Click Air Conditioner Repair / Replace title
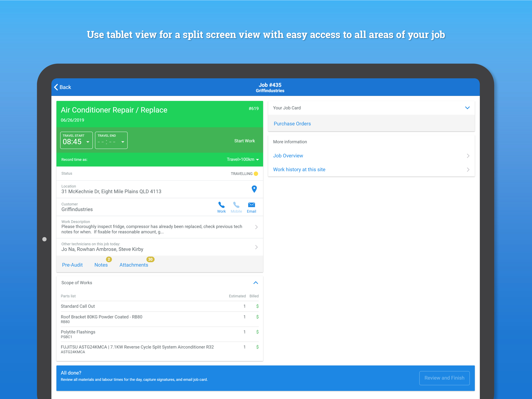Image resolution: width=532 pixels, height=399 pixels. point(114,110)
